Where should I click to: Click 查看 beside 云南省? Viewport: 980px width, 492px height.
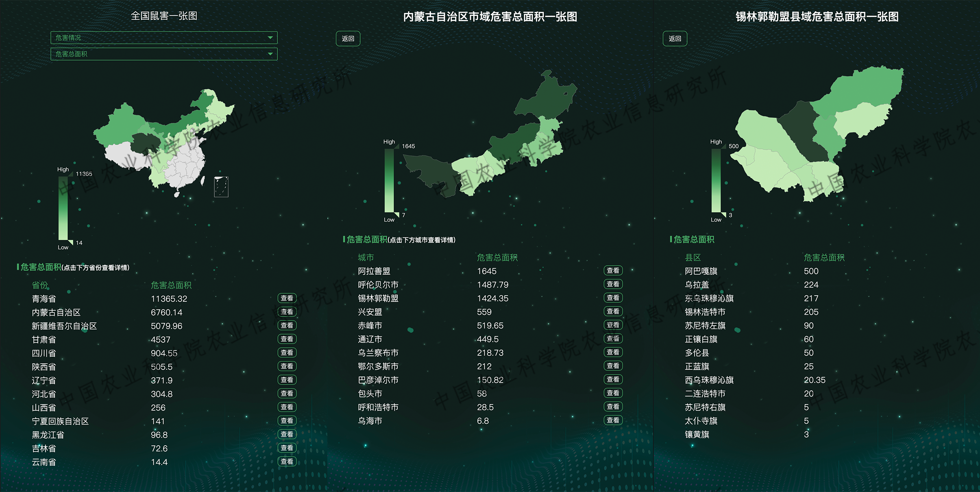click(287, 462)
